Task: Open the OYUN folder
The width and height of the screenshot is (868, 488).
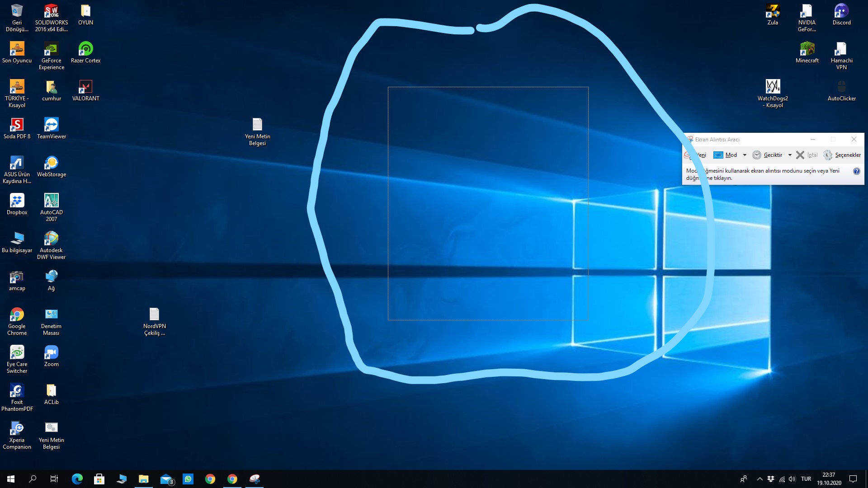Action: (x=85, y=14)
